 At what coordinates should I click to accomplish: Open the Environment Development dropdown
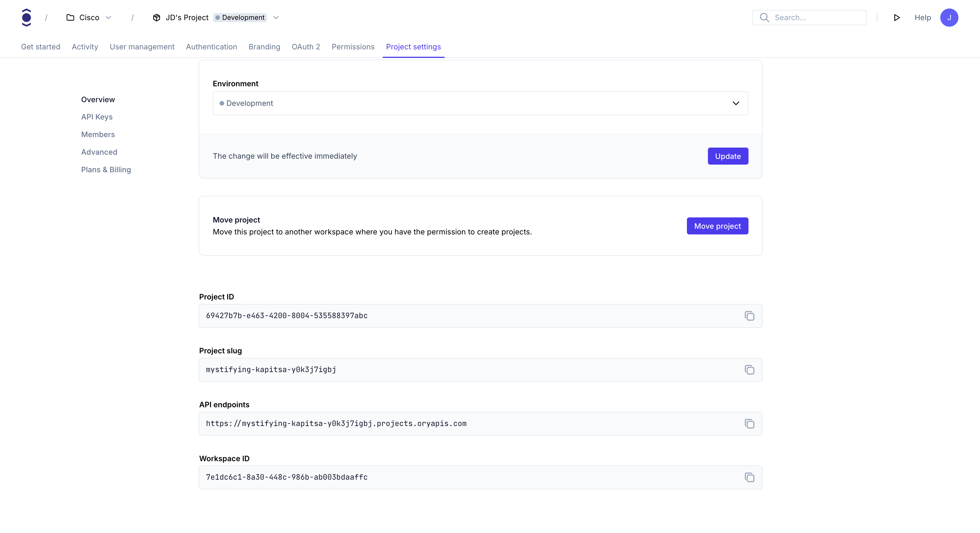[x=480, y=103]
